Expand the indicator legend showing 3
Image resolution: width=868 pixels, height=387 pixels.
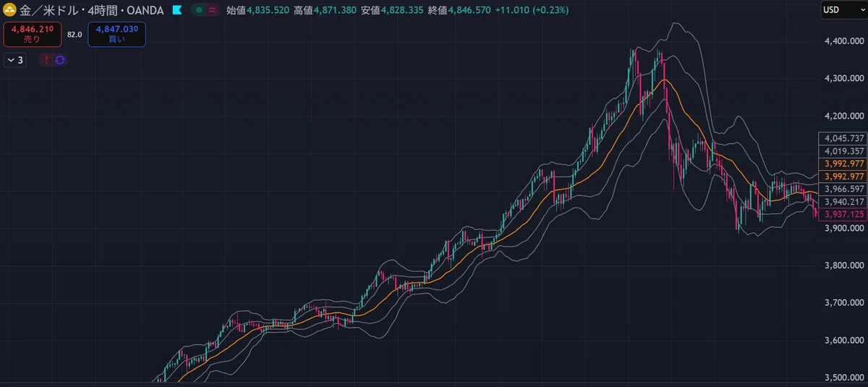pos(15,60)
